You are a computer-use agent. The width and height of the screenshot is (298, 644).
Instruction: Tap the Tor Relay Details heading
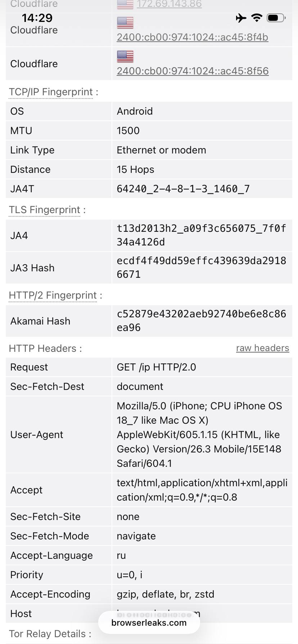(48, 634)
